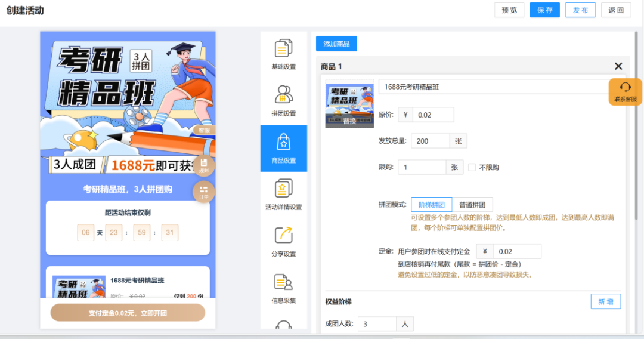Select 阶梯拼团 group mode

(x=432, y=204)
